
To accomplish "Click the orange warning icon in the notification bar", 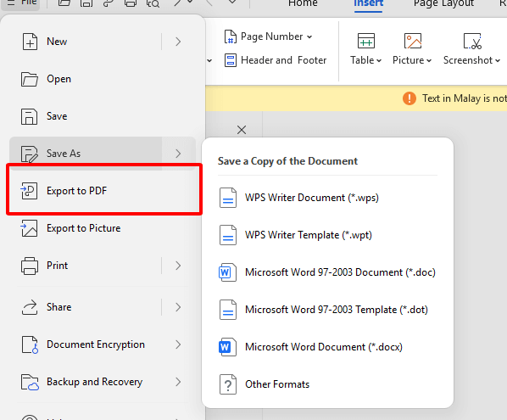I will coord(409,98).
